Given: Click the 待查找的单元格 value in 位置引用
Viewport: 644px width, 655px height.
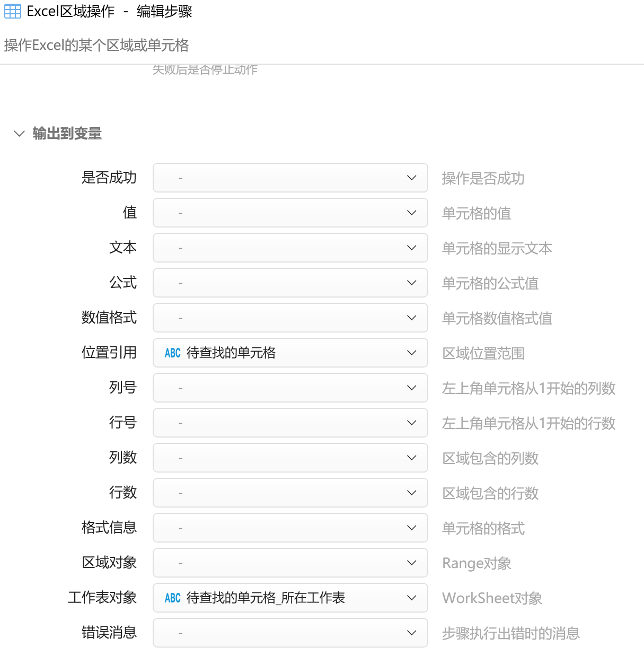Looking at the screenshot, I should pos(231,353).
